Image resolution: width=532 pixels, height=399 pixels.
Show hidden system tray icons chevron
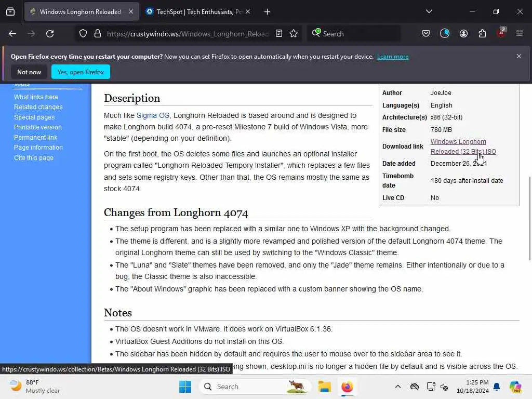pos(398,387)
